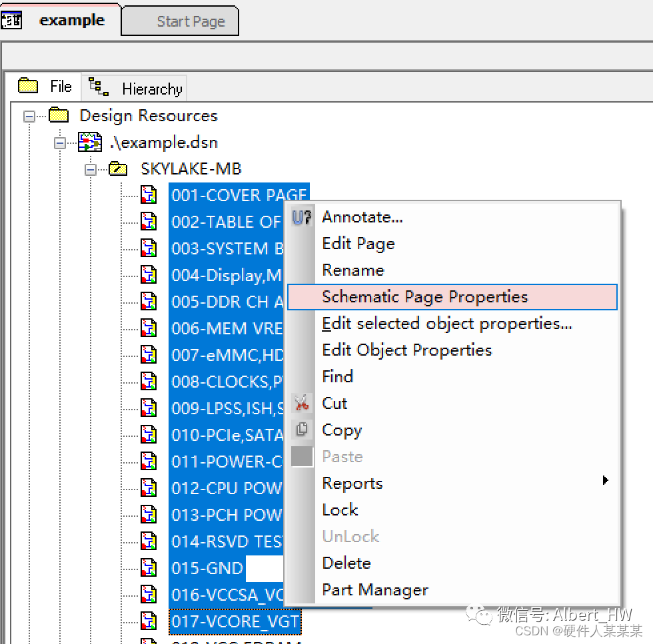Click the Annotate U? icon in context menu
Image resolution: width=653 pixels, height=644 pixels.
click(x=302, y=217)
